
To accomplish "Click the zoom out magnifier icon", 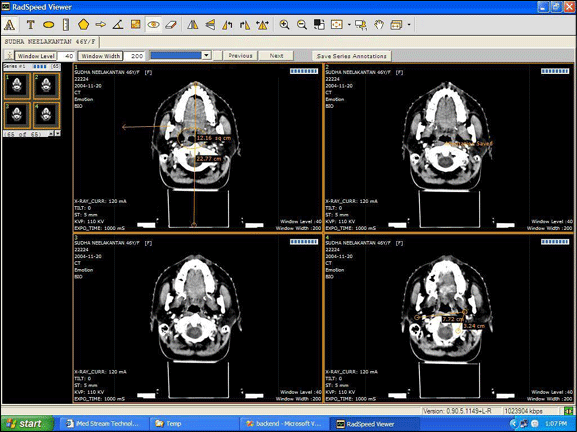I will coord(302,25).
